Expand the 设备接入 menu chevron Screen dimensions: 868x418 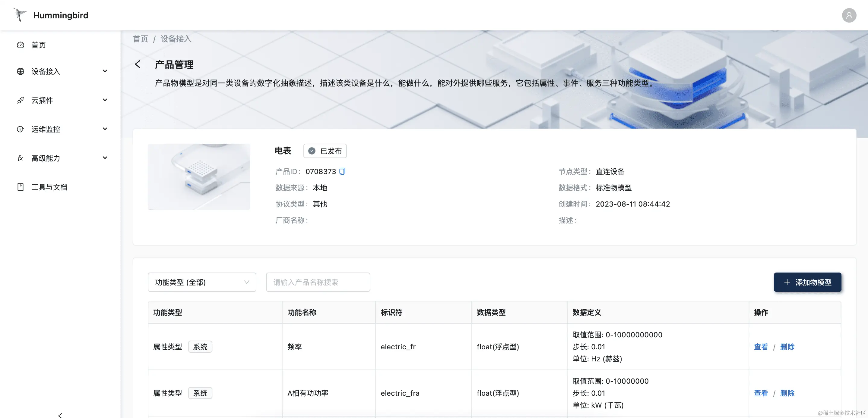[x=105, y=71]
